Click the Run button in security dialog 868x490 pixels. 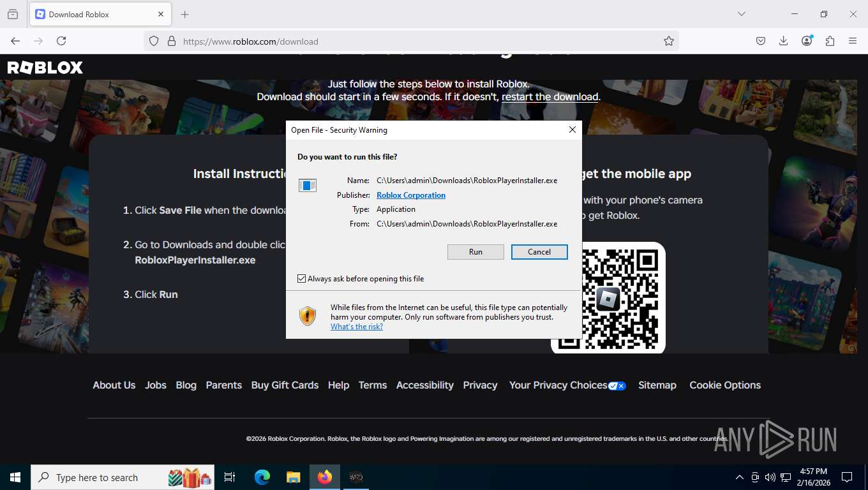tap(475, 252)
